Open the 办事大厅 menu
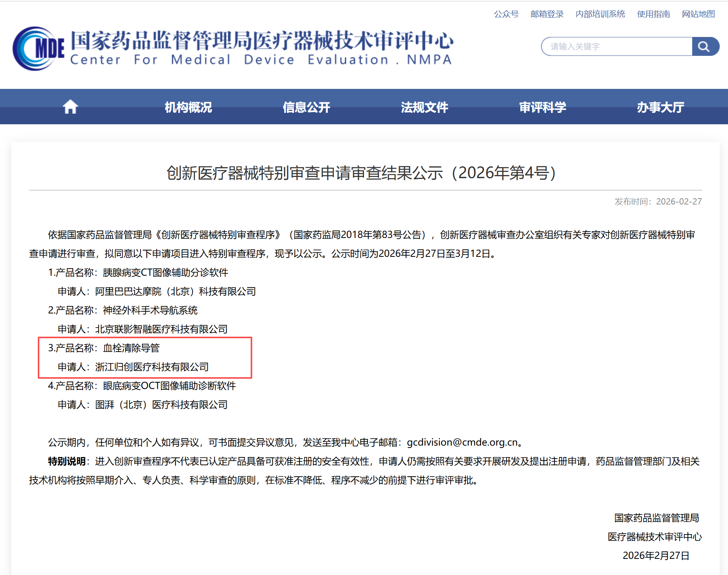 [660, 107]
